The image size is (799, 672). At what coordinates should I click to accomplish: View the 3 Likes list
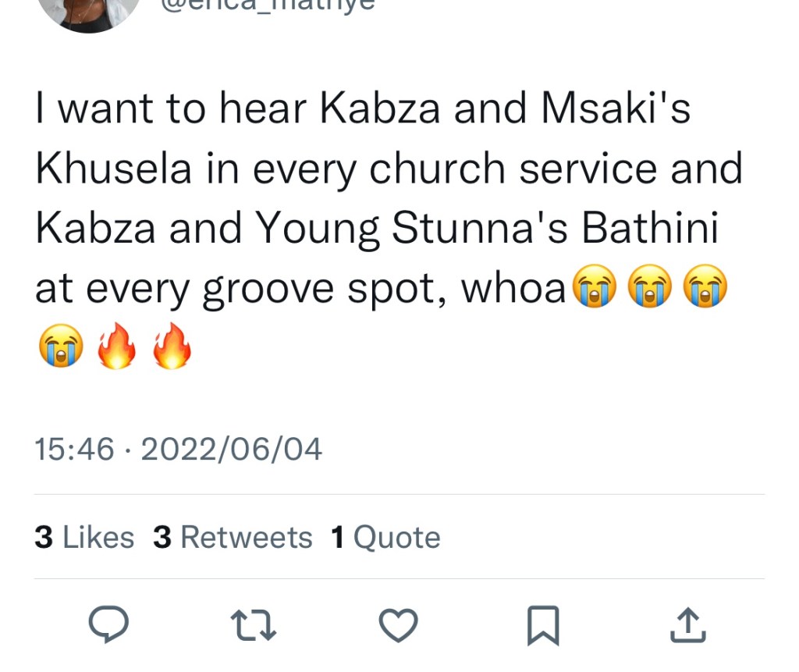click(84, 538)
